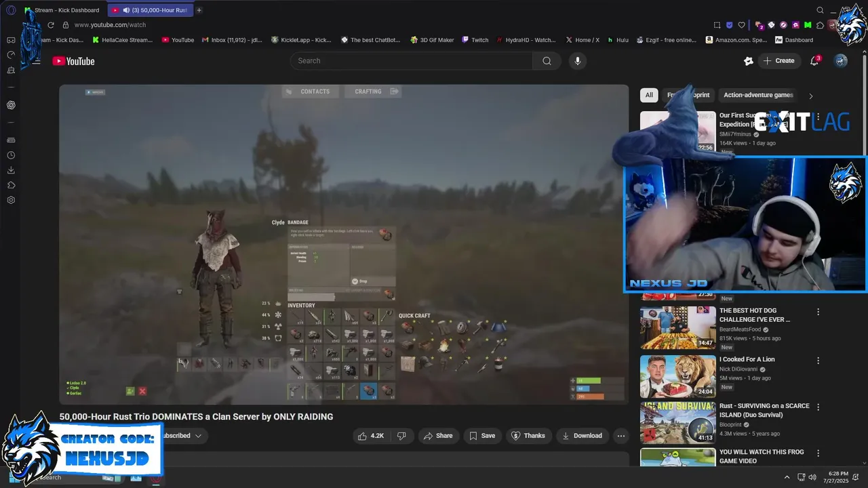
Task: Take a snapshot with toolbar capture icon
Action: click(717, 25)
